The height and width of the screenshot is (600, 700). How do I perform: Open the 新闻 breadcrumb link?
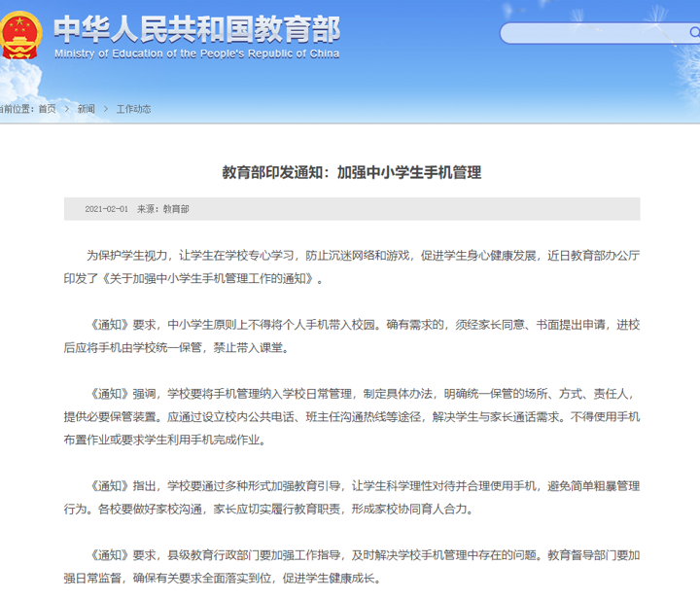click(x=87, y=109)
